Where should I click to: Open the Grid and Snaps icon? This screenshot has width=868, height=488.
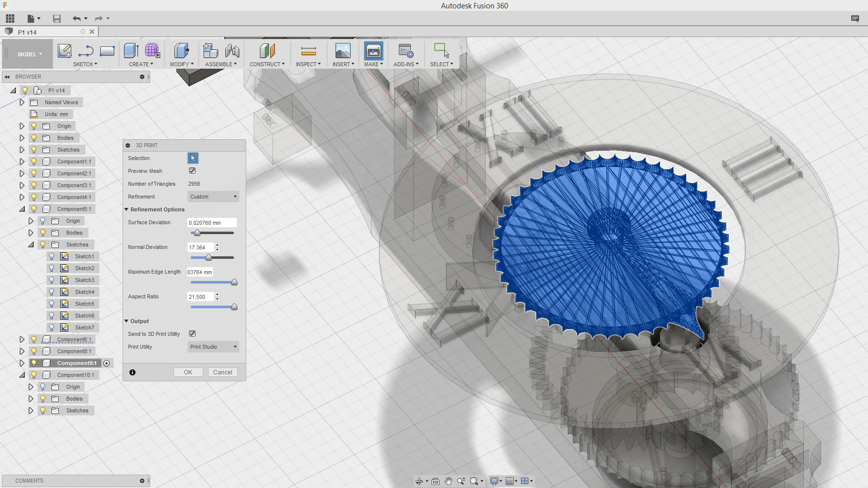click(x=510, y=481)
